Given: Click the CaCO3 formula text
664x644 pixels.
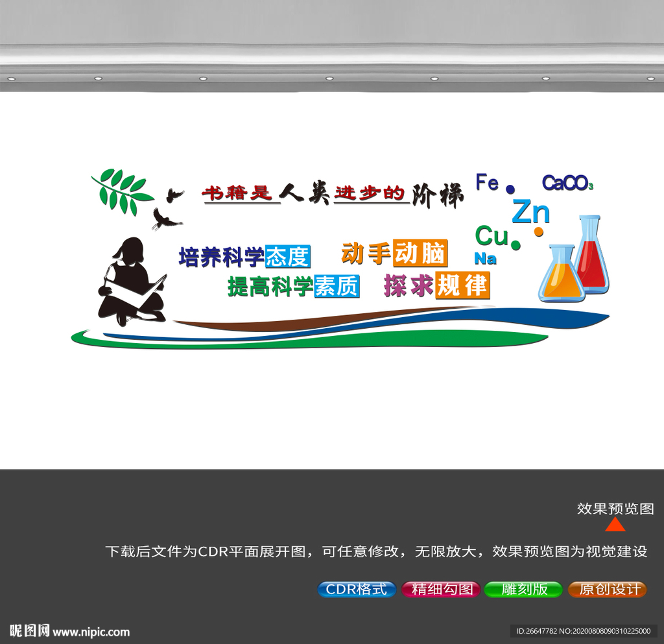Looking at the screenshot, I should coord(567,182).
